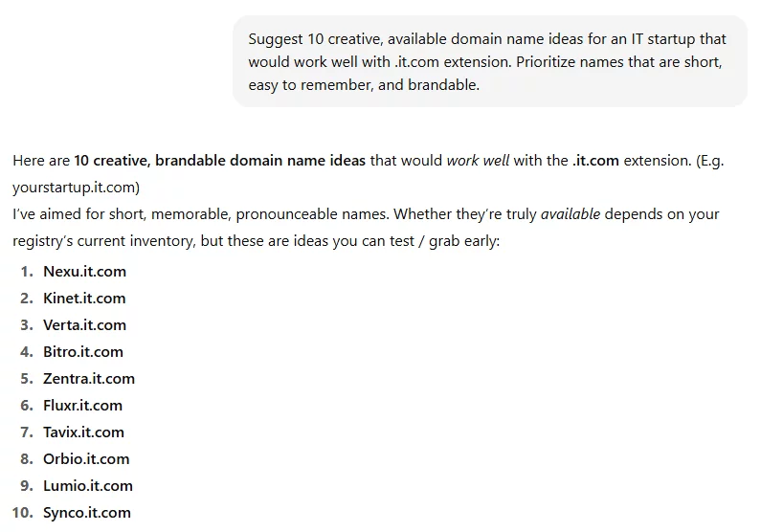Click the Zentra.it.com list item
Image resolution: width=761 pixels, height=532 pixels.
tap(89, 379)
